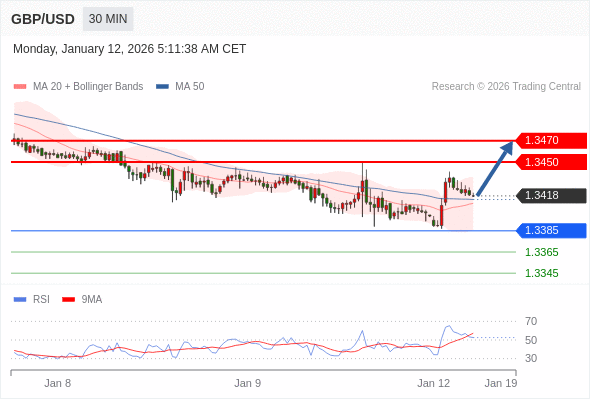Click the MA 20 + Bollinger Bands legend label
Screen dimensions: 590x400
tap(88, 87)
